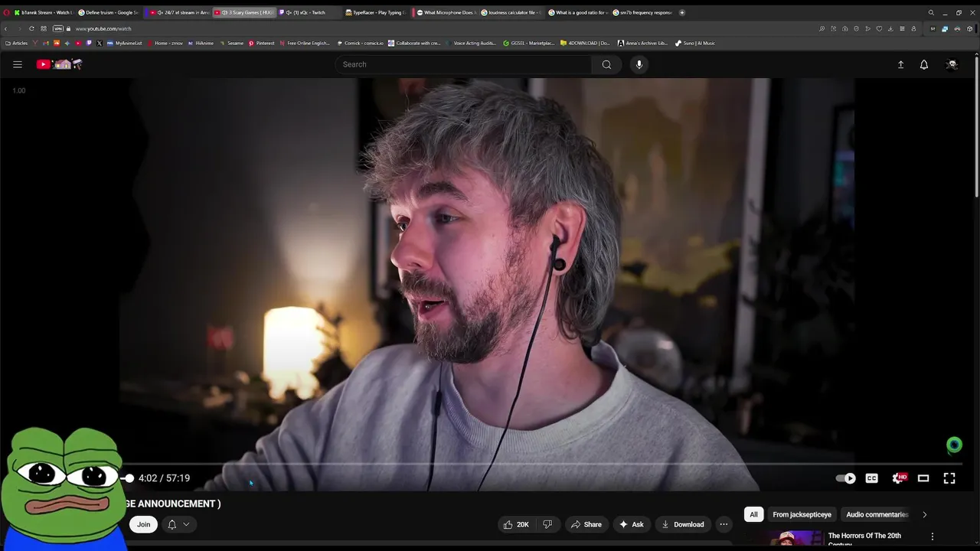The width and height of the screenshot is (980, 551).
Task: Open the Pinterest bookmark
Action: click(261, 43)
